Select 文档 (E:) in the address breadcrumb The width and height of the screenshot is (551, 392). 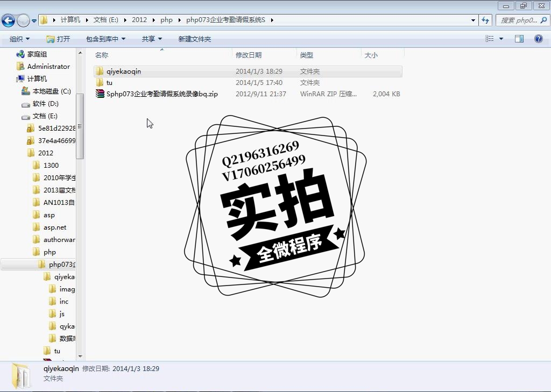pos(106,20)
